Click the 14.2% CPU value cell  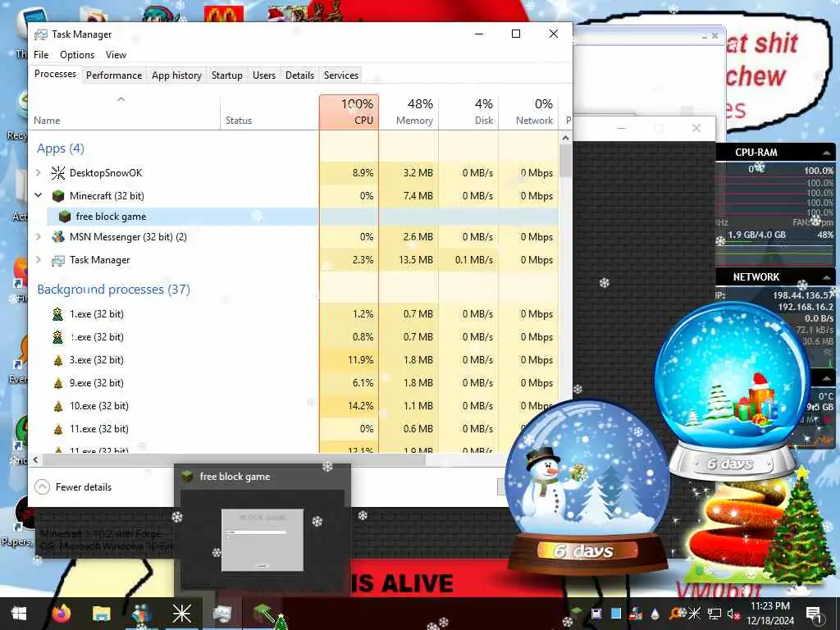pyautogui.click(x=349, y=406)
